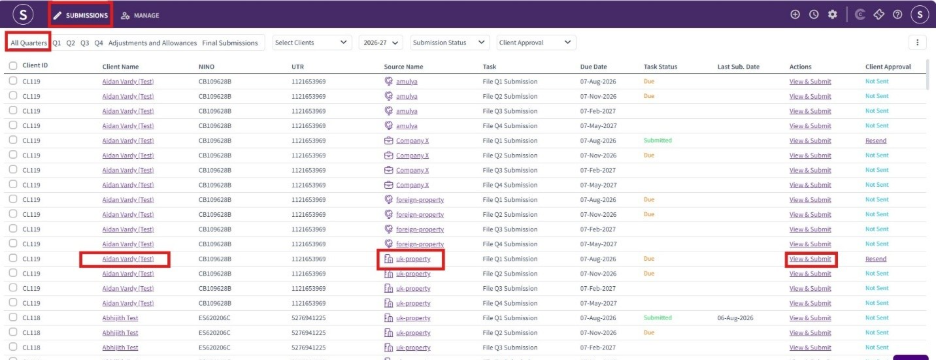Open foreign-property link in Q4 Submission row

pyautogui.click(x=420, y=244)
